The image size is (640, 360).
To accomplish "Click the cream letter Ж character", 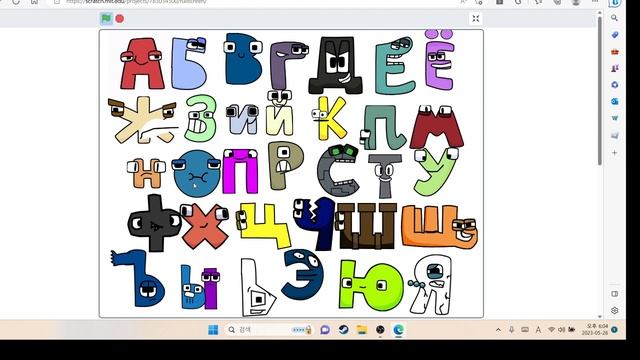I will pyautogui.click(x=142, y=120).
